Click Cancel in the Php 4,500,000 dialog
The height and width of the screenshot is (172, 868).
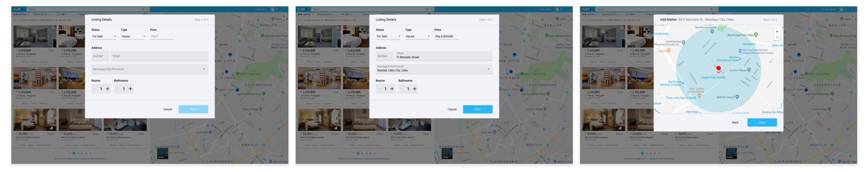452,110
